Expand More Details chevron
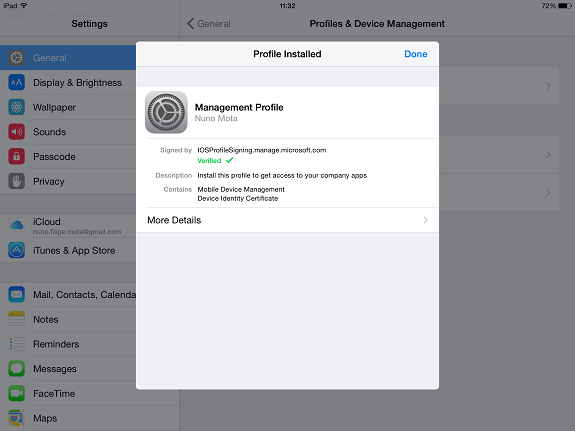This screenshot has width=575, height=431. click(x=425, y=220)
